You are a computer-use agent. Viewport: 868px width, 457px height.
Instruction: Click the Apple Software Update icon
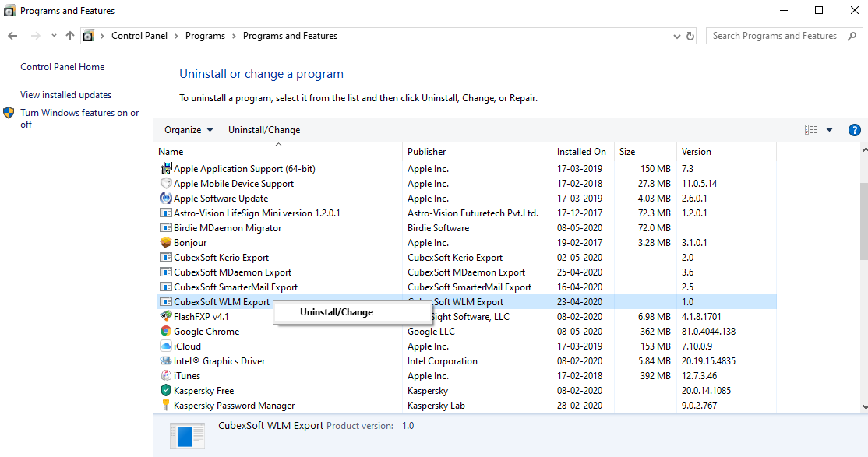(x=165, y=198)
